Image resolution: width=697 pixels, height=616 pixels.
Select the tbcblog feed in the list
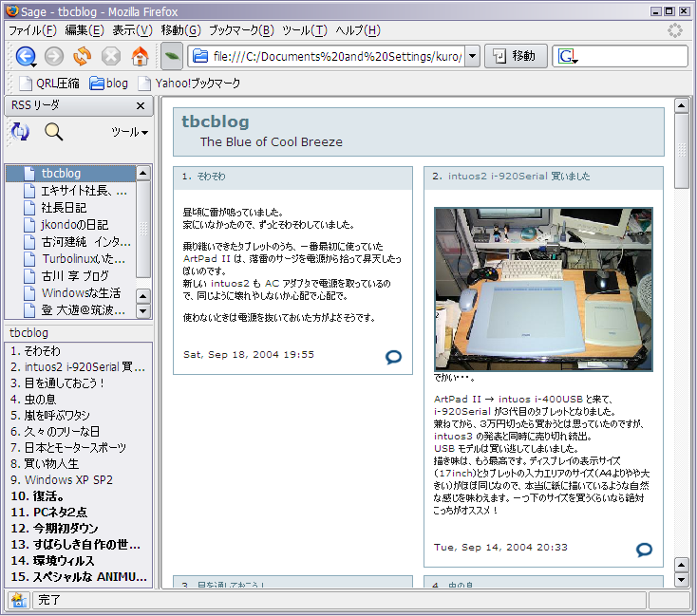pos(70,174)
